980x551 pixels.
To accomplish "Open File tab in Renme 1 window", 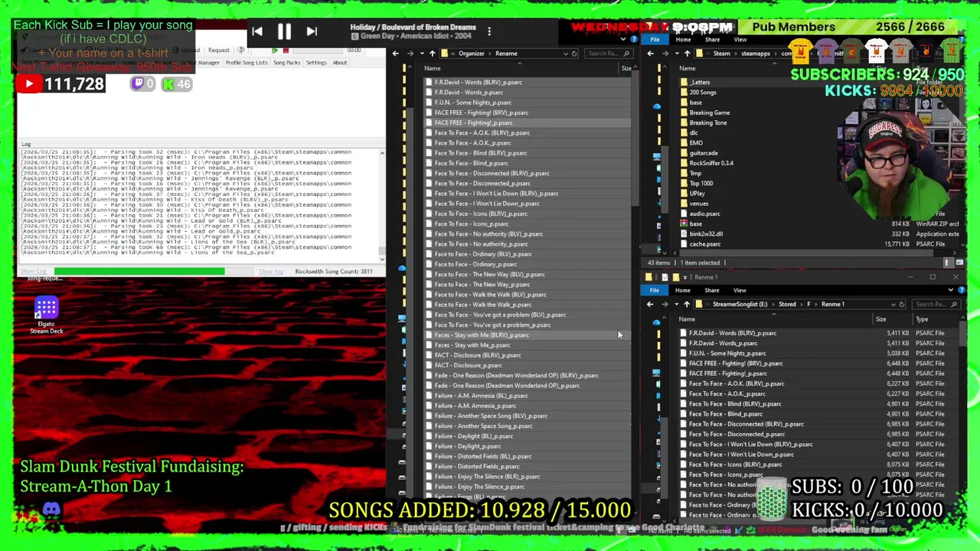I will (x=655, y=290).
